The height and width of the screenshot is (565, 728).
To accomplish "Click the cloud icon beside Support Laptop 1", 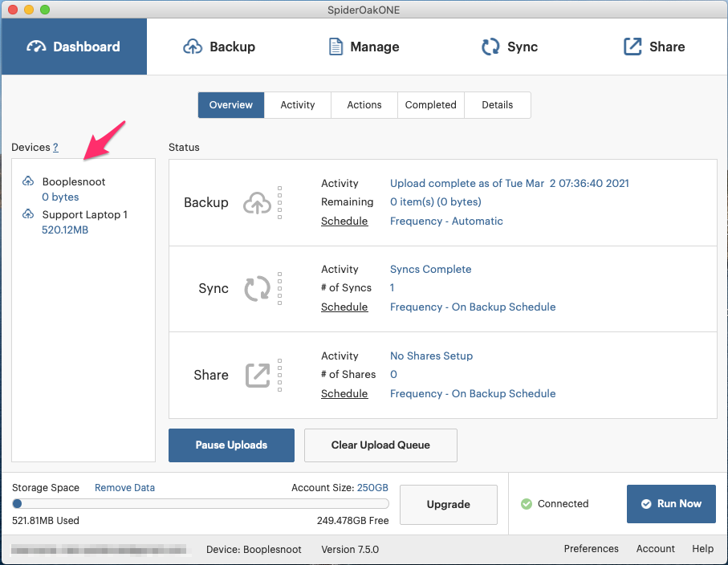I will (x=28, y=214).
